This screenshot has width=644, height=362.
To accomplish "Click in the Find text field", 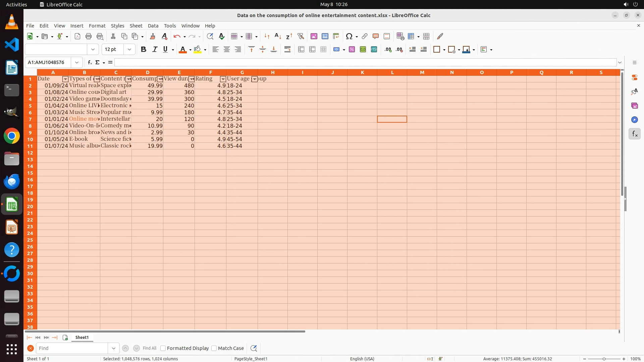I will (72, 348).
